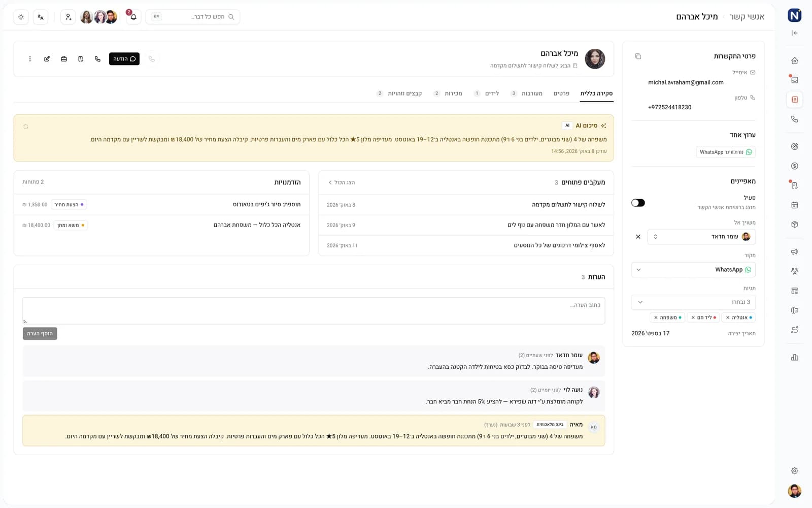Toggle the light/dark theme sun icon
Screen dimensions: 812x508
pos(21,17)
